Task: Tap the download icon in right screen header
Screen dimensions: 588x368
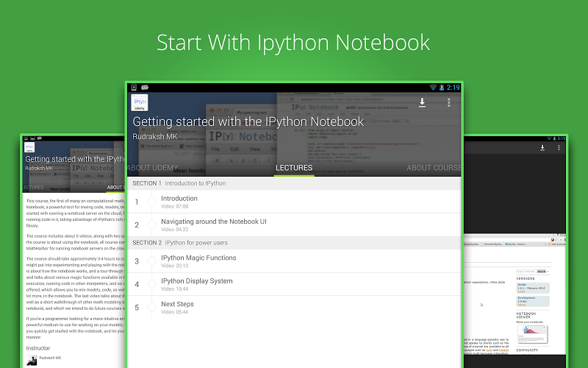Action: [x=542, y=148]
